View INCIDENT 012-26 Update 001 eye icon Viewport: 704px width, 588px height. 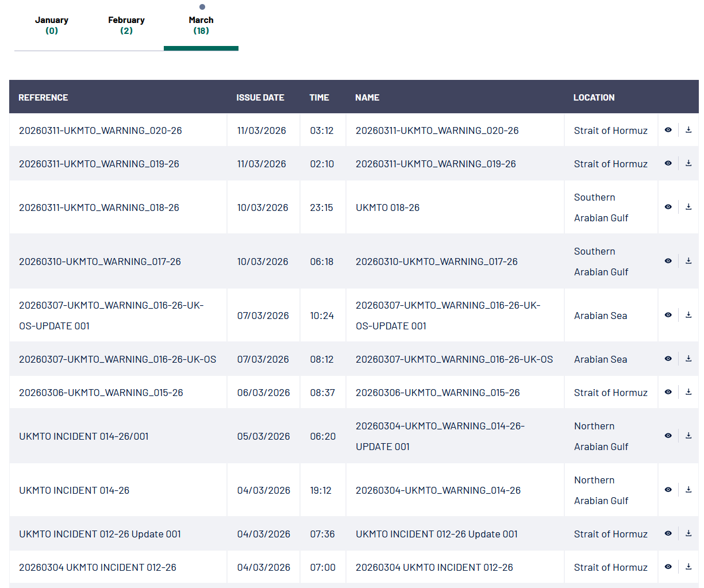[668, 533]
